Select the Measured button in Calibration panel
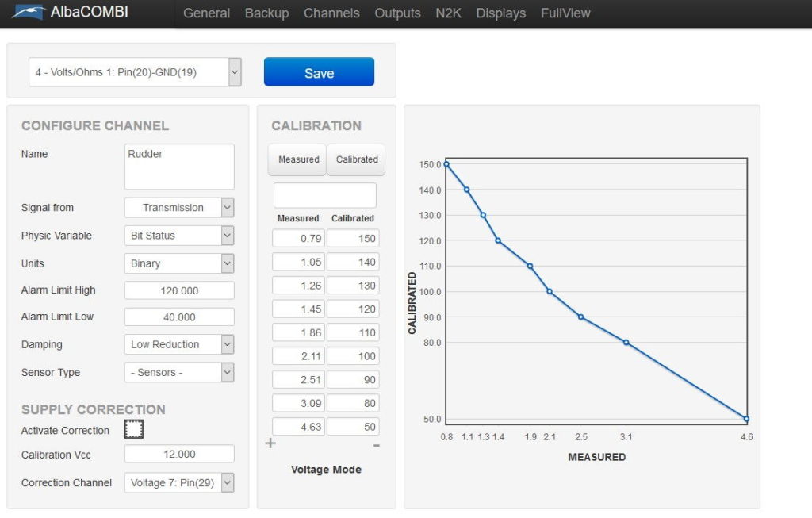 coord(297,159)
